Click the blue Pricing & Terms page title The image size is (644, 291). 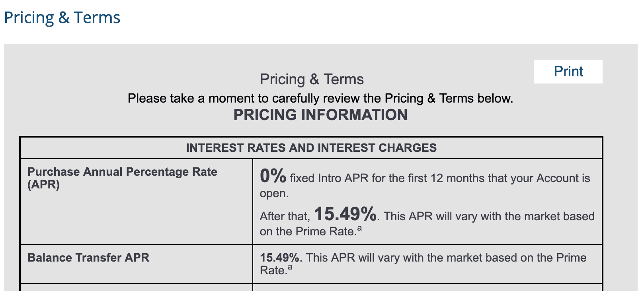(62, 18)
